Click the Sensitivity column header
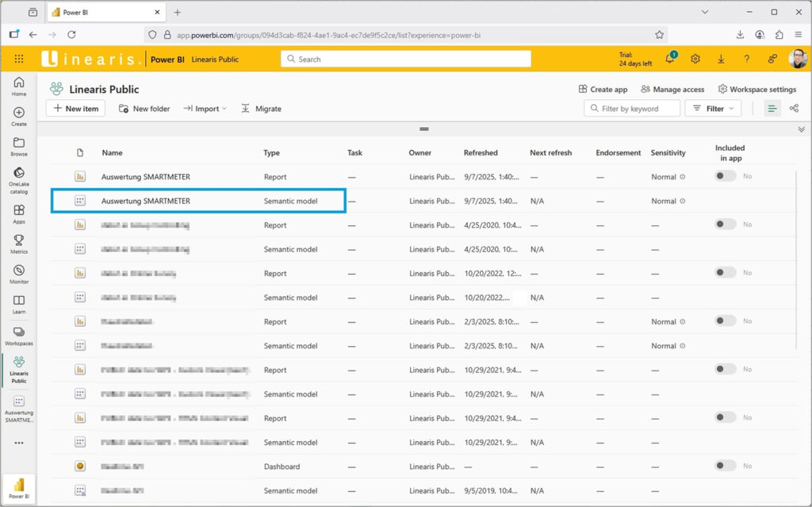 coord(668,152)
